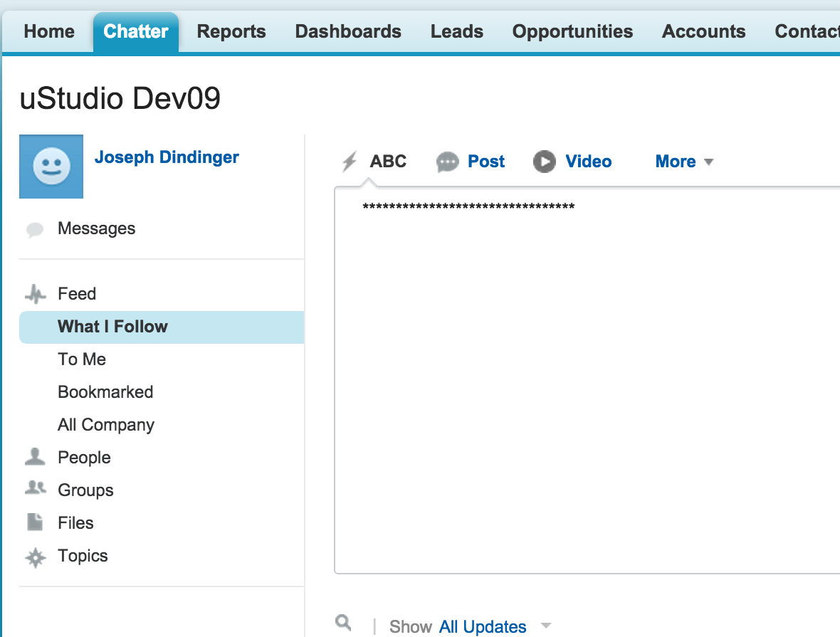Open the partially visible Contacts tab
This screenshot has height=637, width=840.
pos(807,31)
